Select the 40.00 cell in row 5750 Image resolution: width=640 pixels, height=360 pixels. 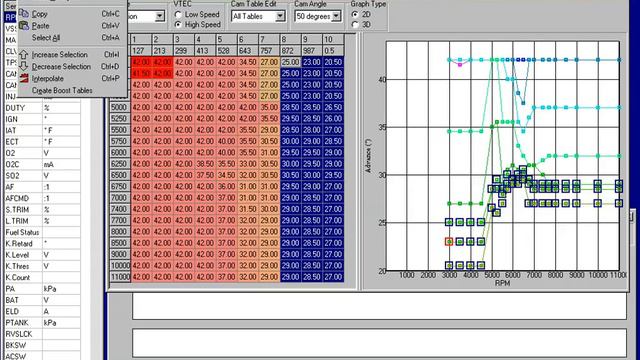click(x=227, y=141)
